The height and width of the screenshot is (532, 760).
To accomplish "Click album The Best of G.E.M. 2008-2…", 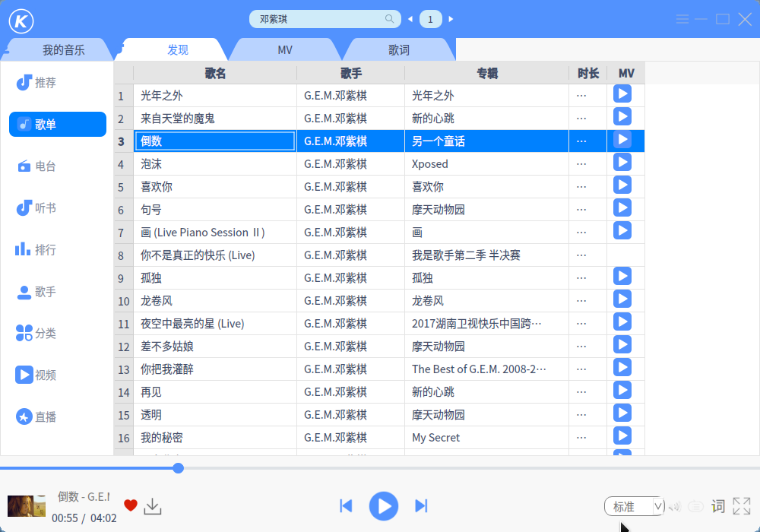I will pyautogui.click(x=486, y=369).
